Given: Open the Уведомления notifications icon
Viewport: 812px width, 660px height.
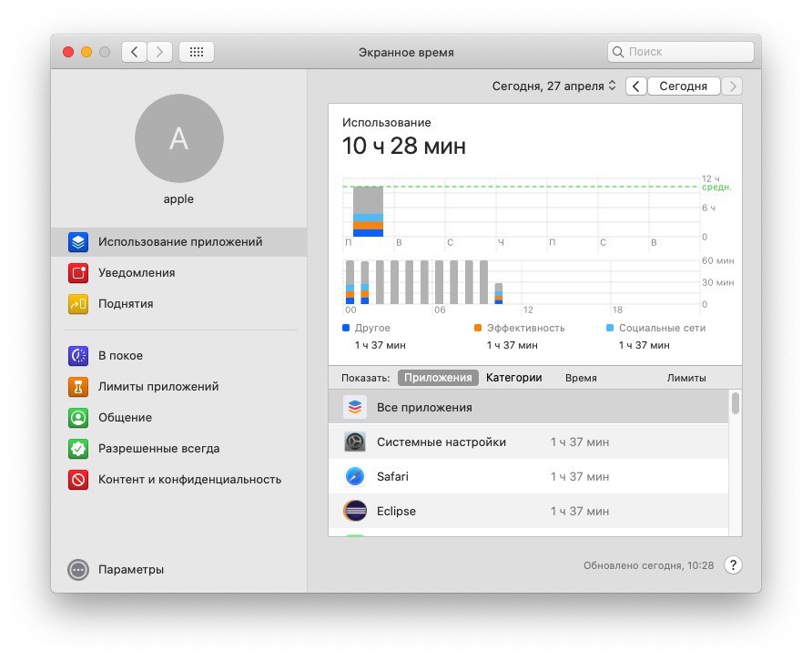Looking at the screenshot, I should pyautogui.click(x=78, y=273).
